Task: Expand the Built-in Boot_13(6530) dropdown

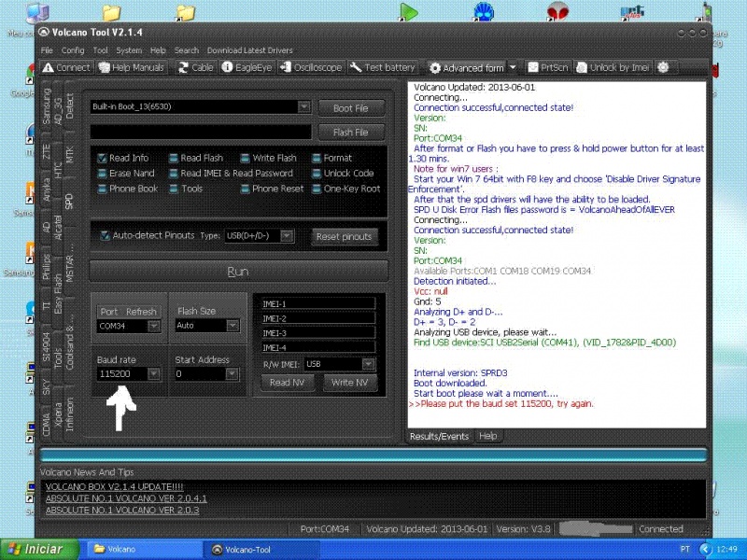Action: pyautogui.click(x=304, y=106)
